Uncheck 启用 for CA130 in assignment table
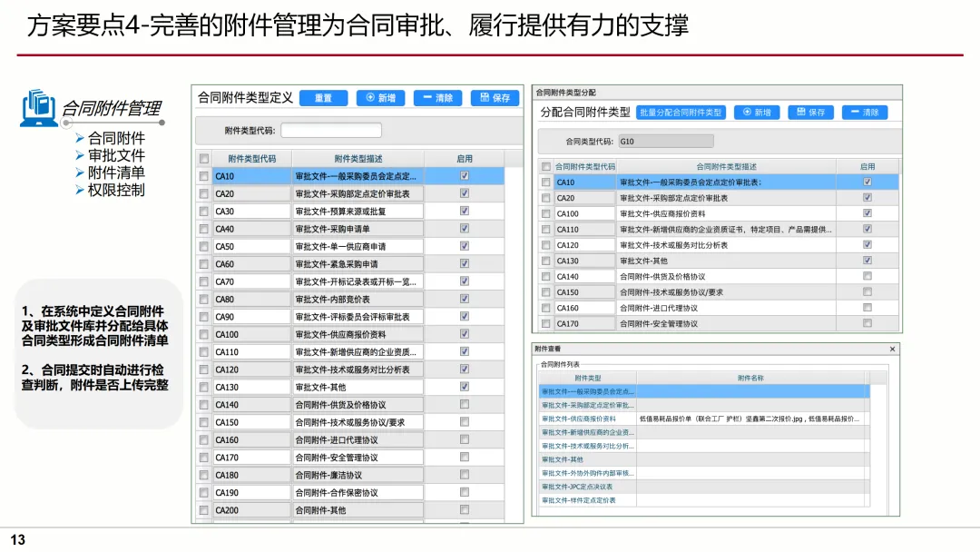This screenshot has width=980, height=552. tap(867, 260)
